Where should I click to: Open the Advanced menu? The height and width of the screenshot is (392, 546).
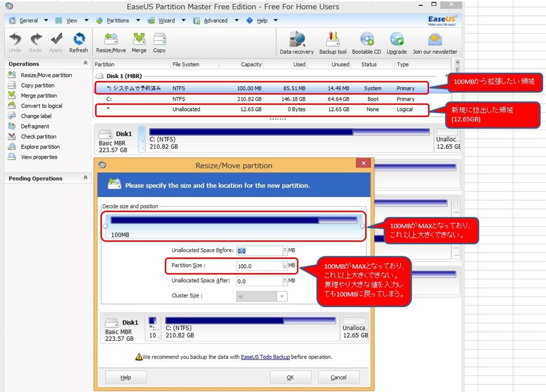click(215, 21)
